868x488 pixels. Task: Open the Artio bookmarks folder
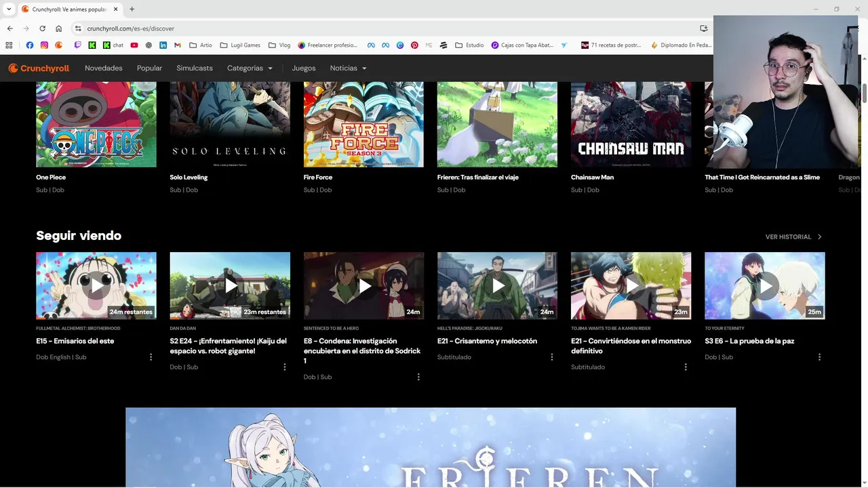[x=201, y=45]
